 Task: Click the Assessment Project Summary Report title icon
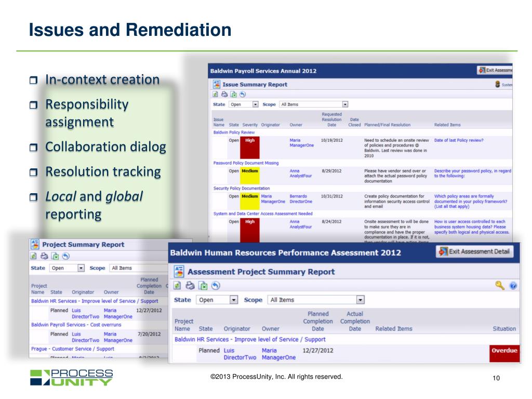click(179, 272)
